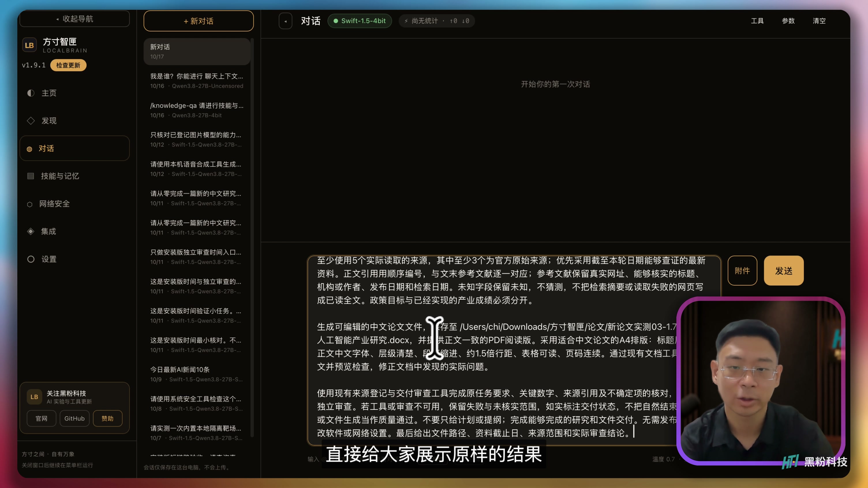The width and height of the screenshot is (868, 488).
Task: Click the 尚无统计 stats badge
Action: click(437, 21)
